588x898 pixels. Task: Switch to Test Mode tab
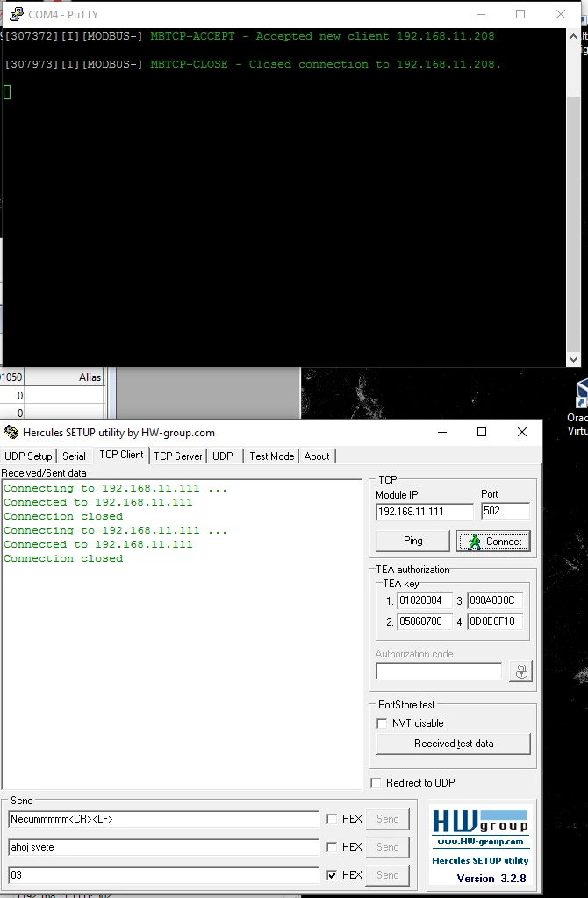pos(271,456)
